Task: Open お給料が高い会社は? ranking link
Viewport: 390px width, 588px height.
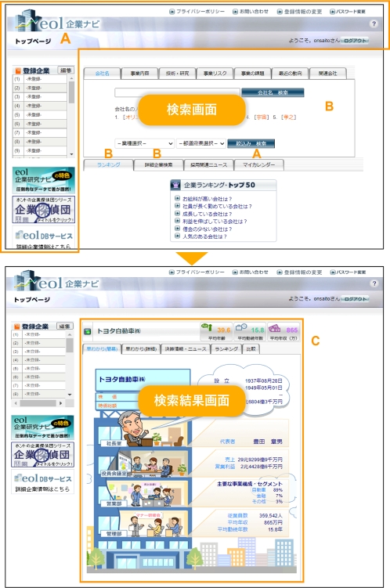Action: (x=207, y=199)
